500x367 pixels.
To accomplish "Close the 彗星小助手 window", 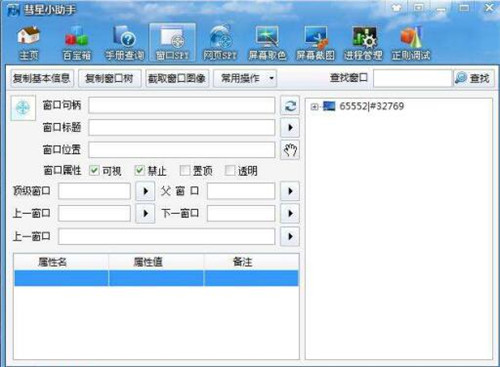I will click(489, 7).
